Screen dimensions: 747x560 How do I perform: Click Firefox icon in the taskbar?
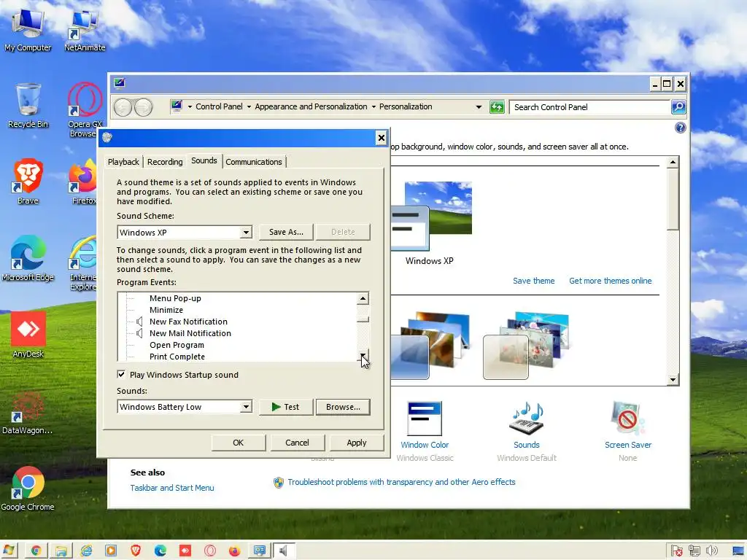234,551
